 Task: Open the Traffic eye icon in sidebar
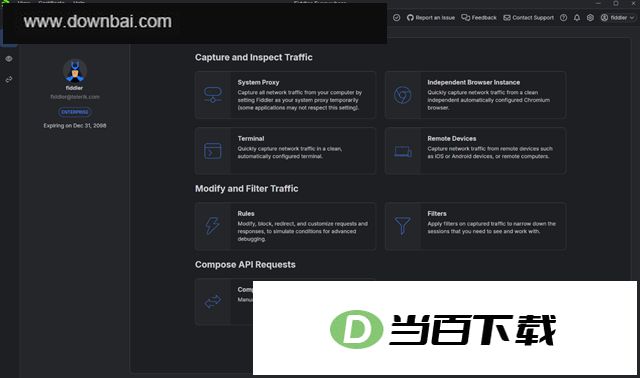pyautogui.click(x=9, y=59)
